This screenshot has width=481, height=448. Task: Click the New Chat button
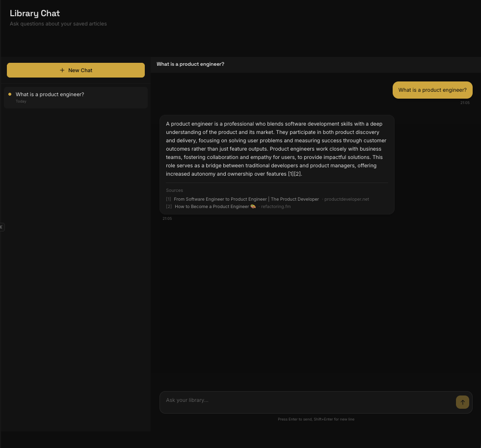(x=76, y=70)
